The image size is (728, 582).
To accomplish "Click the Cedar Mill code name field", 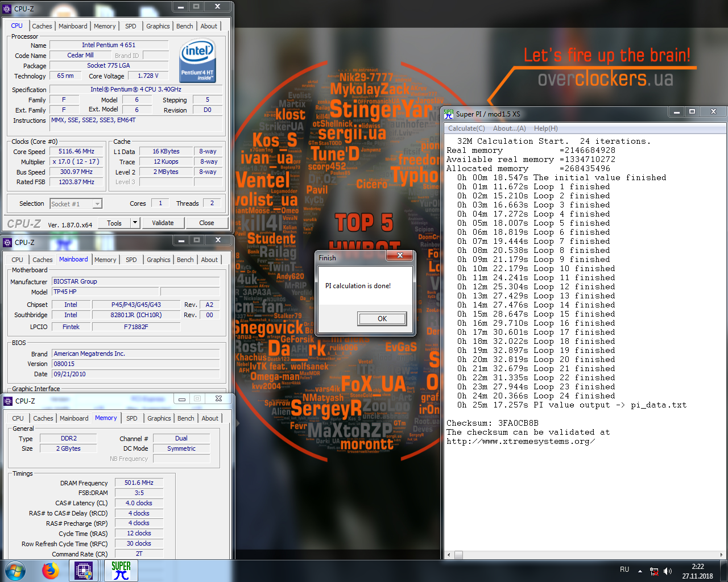I will (x=80, y=55).
